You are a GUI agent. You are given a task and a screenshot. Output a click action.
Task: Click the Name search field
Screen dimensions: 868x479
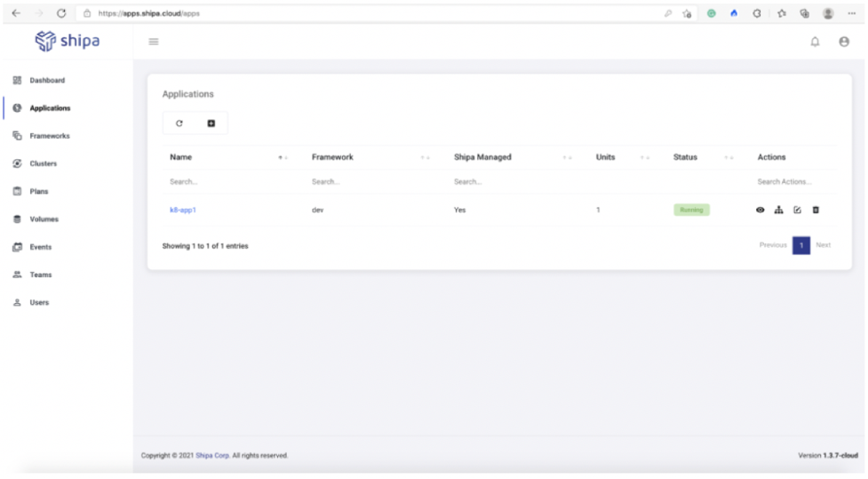227,181
